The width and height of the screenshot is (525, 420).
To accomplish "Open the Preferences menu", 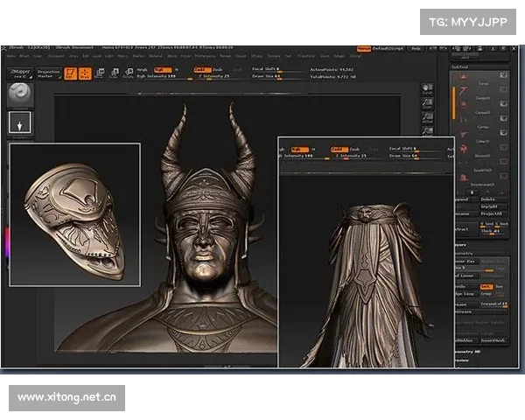I will pyautogui.click(x=206, y=56).
